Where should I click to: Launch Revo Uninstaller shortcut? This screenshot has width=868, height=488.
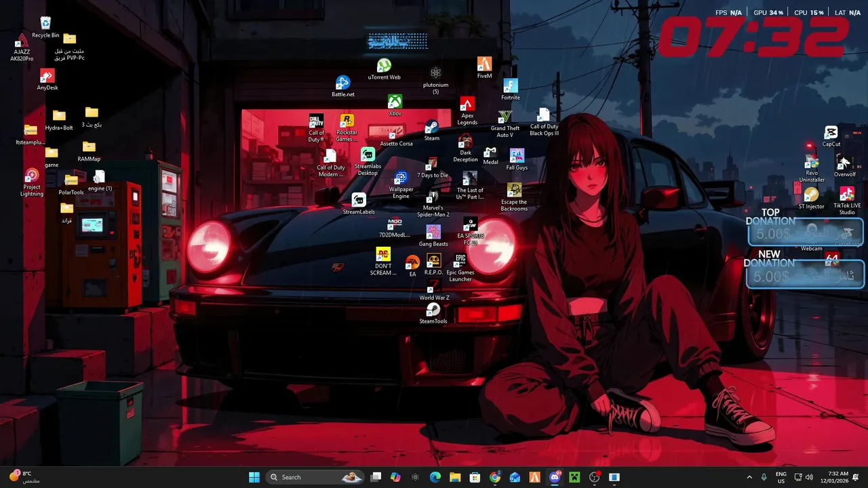tap(812, 169)
